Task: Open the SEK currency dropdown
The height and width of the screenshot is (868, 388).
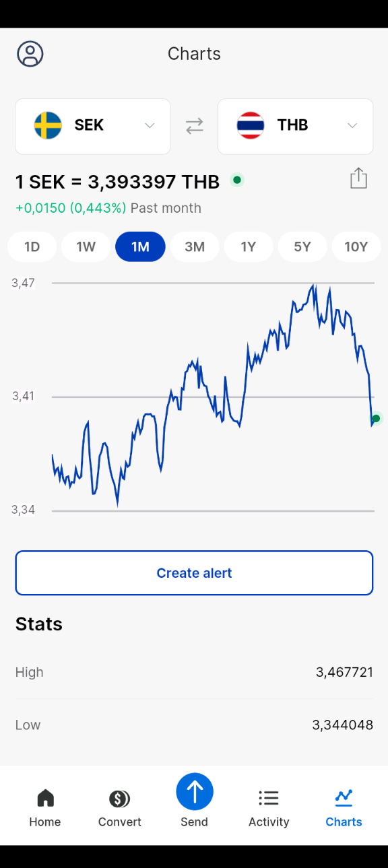Action: point(92,126)
